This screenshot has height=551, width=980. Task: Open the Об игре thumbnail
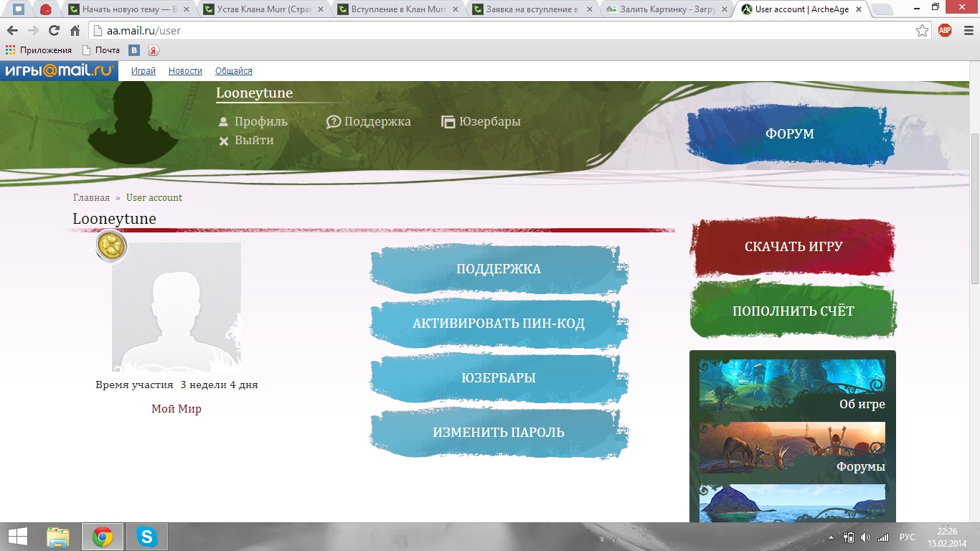pos(792,386)
